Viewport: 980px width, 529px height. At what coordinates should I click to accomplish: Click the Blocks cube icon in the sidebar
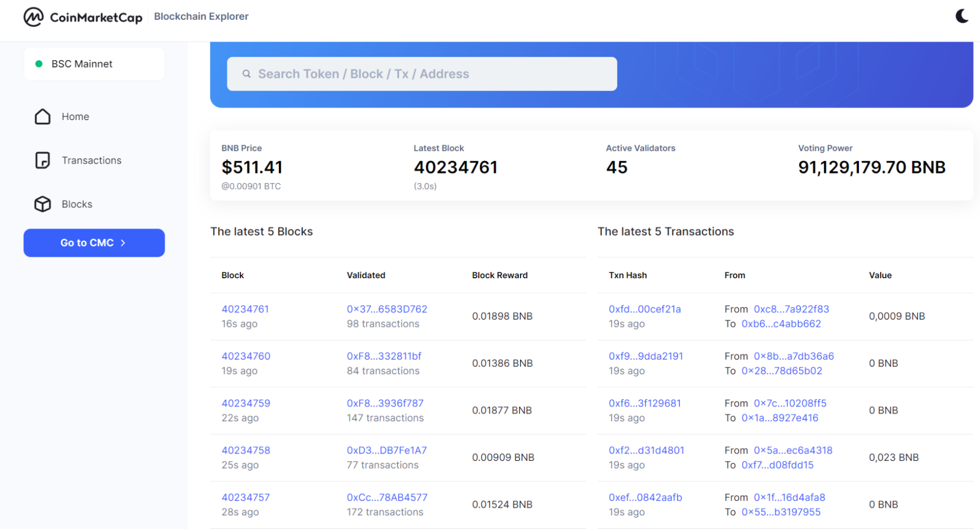coord(43,204)
